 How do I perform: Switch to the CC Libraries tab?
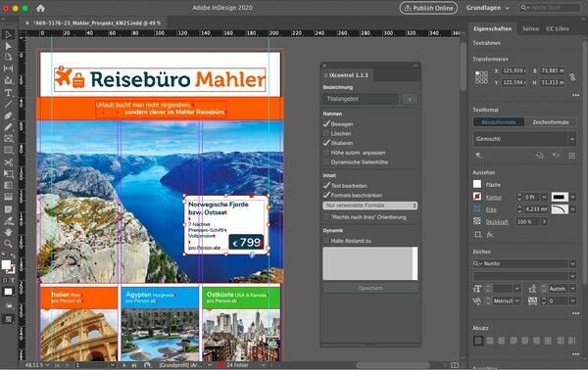(558, 28)
